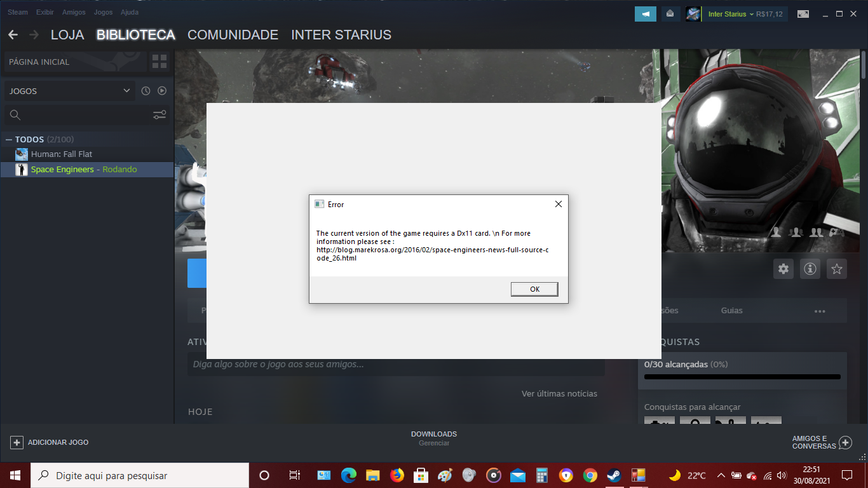
Task: Open the Ajuda menu
Action: 130,12
